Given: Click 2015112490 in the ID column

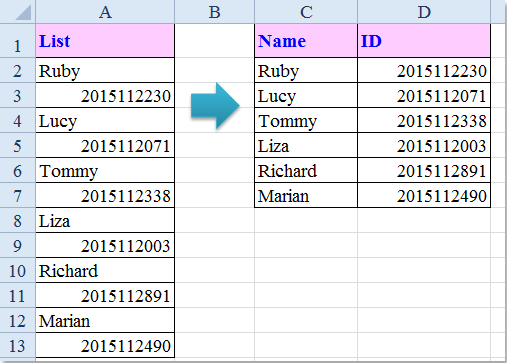Looking at the screenshot, I should pyautogui.click(x=424, y=195).
